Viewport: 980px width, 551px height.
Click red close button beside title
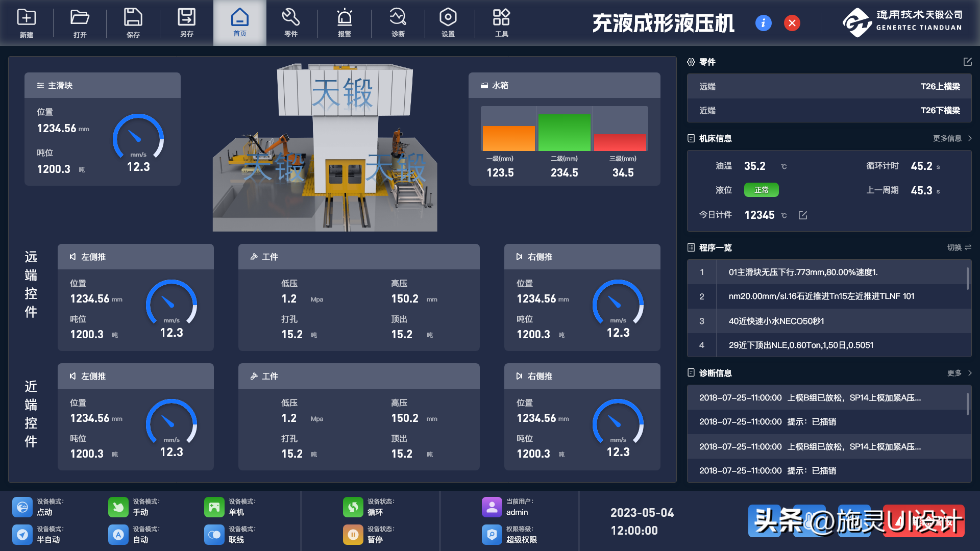[792, 23]
